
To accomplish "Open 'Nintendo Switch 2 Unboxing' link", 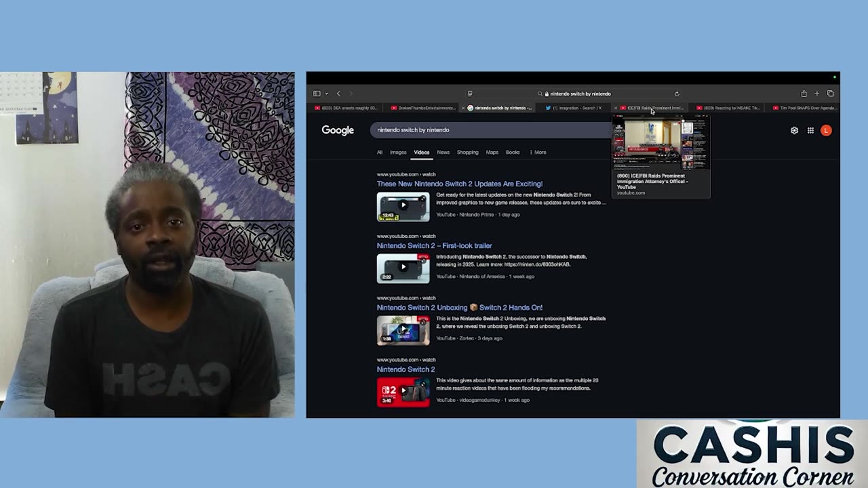I will pos(460,308).
